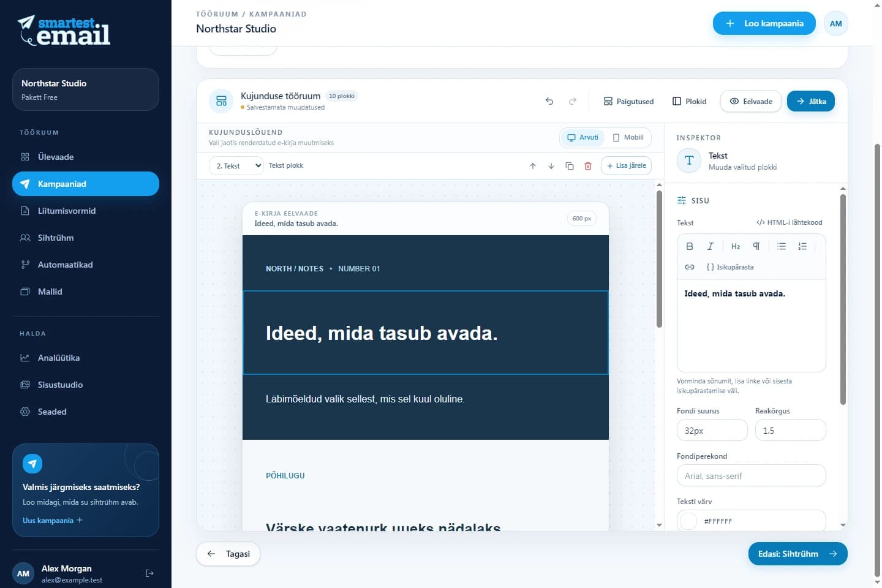The width and height of the screenshot is (882, 588).
Task: Click the Teksti värv color swatch
Action: click(x=689, y=521)
